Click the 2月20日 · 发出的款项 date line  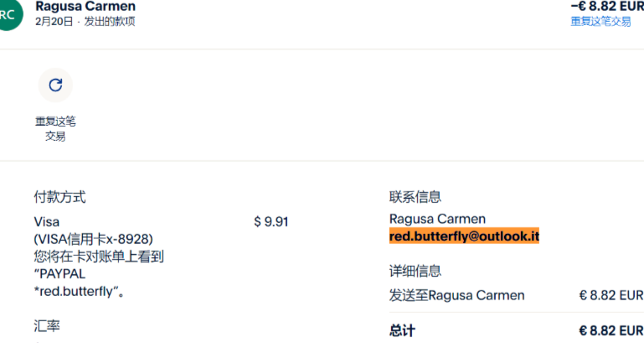tap(85, 22)
